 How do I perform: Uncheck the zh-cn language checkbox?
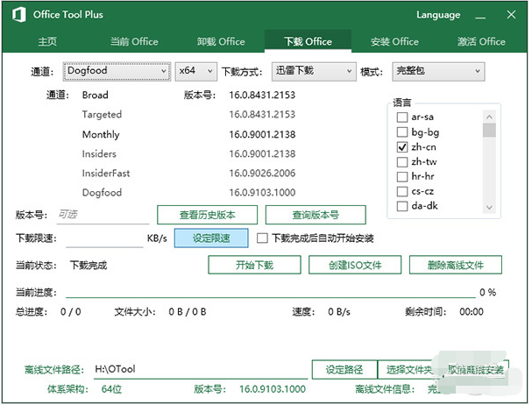402,147
